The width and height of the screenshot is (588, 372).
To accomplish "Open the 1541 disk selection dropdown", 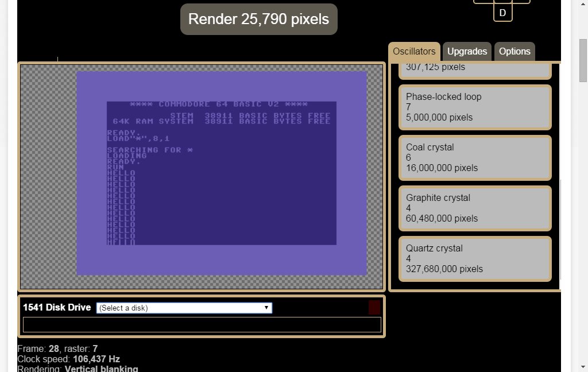I will (x=184, y=308).
